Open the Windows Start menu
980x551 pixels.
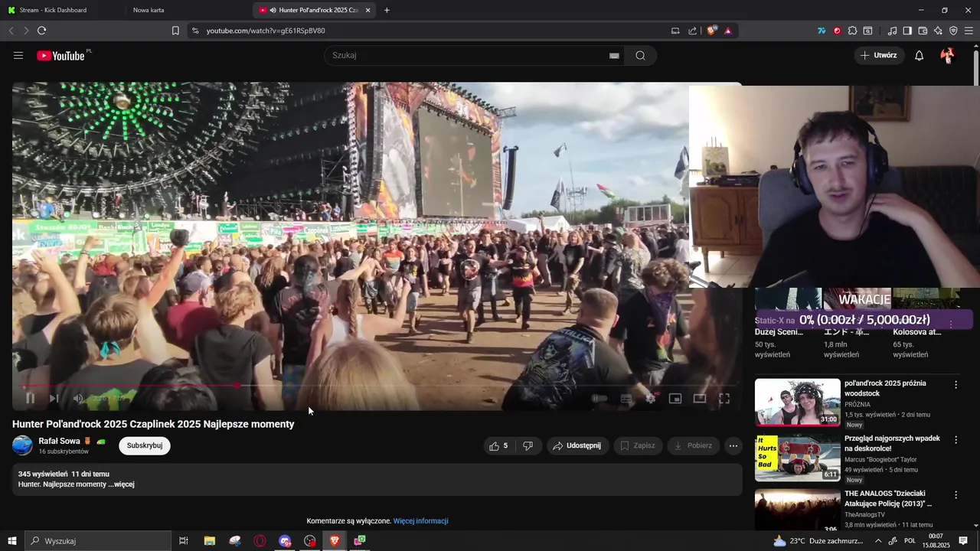[x=11, y=541]
